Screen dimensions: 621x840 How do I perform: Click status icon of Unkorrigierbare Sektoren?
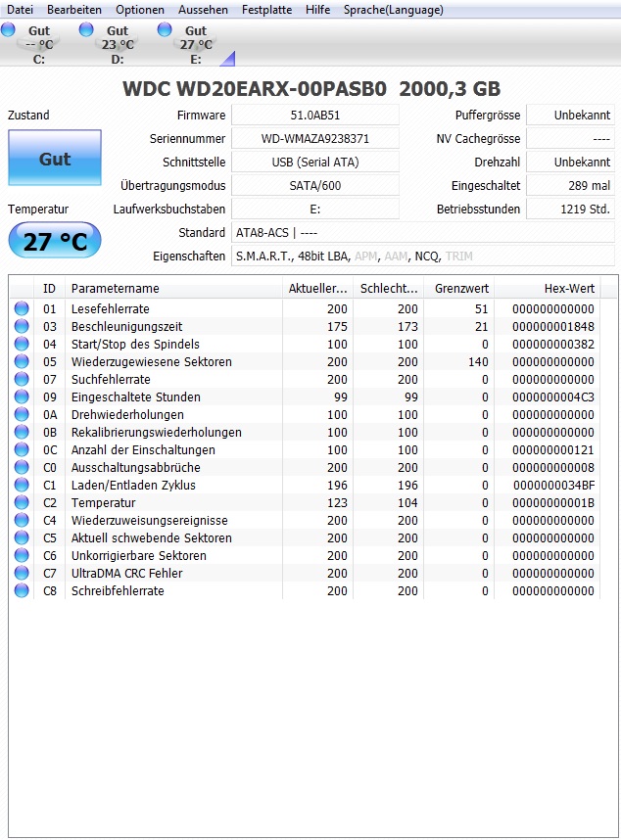[22, 555]
